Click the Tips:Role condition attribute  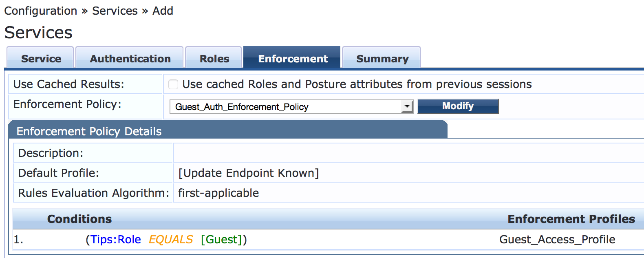[116, 240]
